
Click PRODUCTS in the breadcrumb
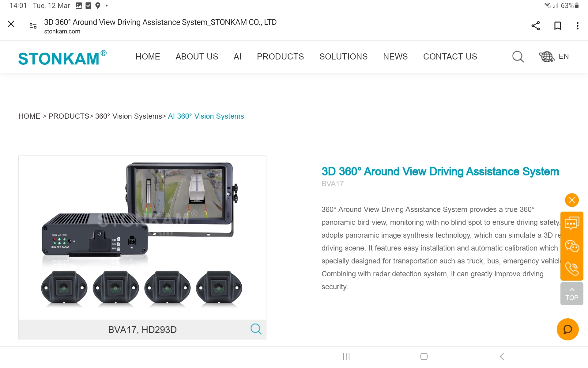(x=69, y=116)
